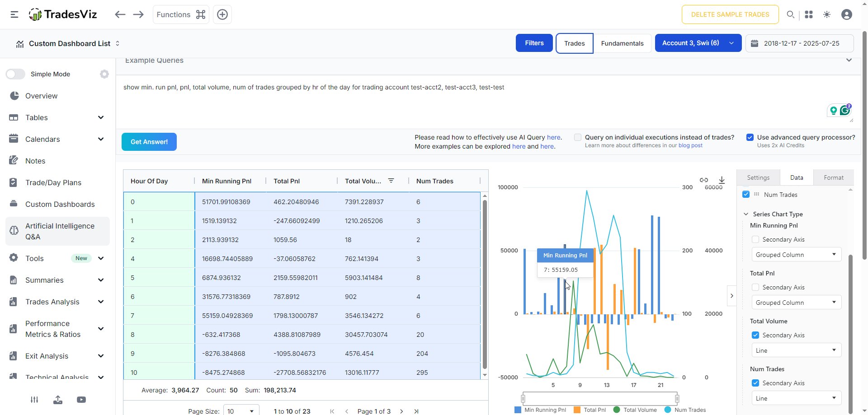Click the Custom Dashboard List chart icon

(x=20, y=44)
